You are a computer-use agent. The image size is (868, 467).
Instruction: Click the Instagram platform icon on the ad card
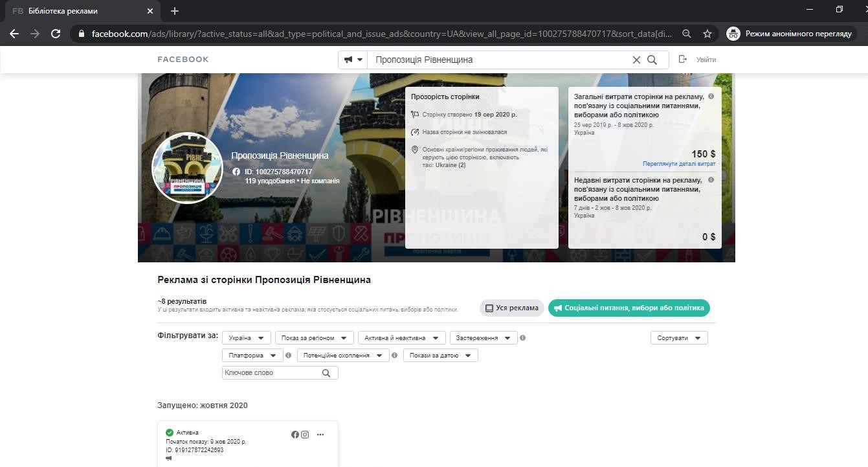[x=305, y=435]
